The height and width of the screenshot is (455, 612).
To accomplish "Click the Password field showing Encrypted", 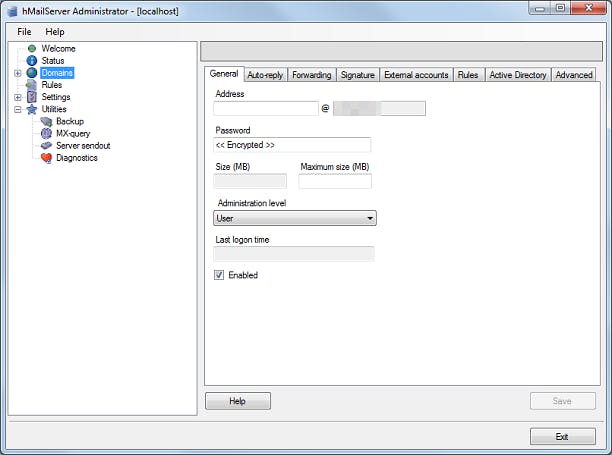I will 292,145.
